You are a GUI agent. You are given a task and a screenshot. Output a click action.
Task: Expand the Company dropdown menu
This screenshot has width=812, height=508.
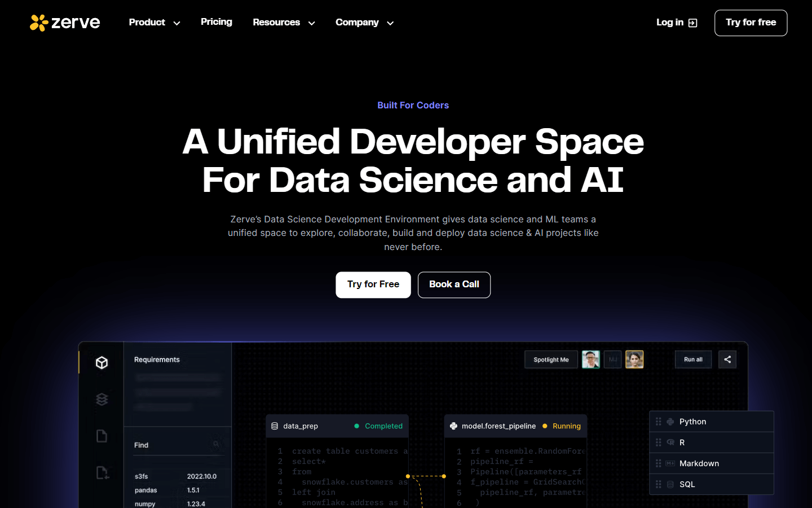(x=364, y=23)
